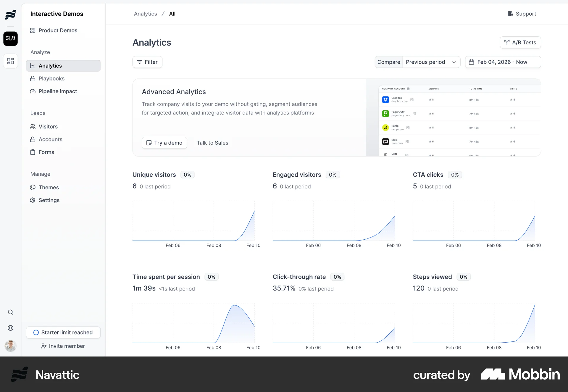Open the Feb 04, 2026 date range picker
The image size is (568, 392).
(x=503, y=62)
